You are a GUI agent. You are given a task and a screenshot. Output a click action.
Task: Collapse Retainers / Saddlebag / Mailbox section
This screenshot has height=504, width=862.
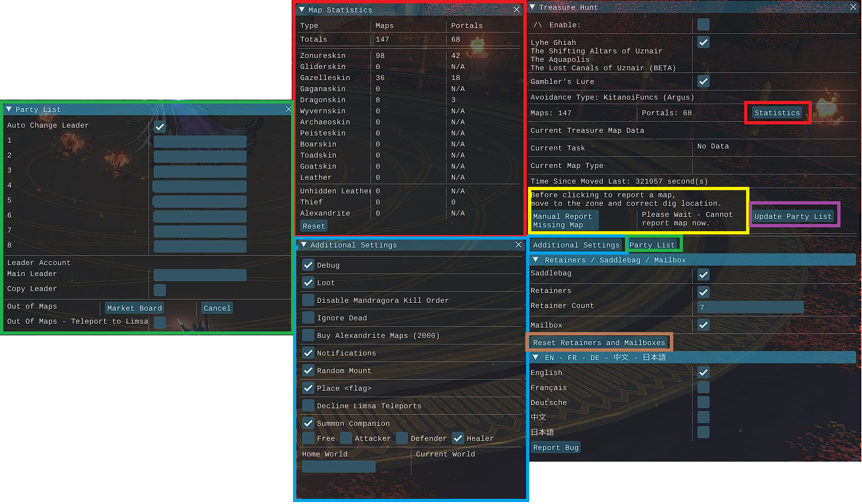(536, 260)
